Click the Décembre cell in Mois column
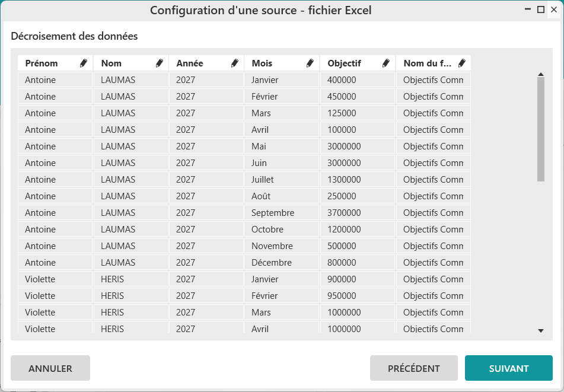Viewport: 564px width, 392px height. tap(281, 263)
